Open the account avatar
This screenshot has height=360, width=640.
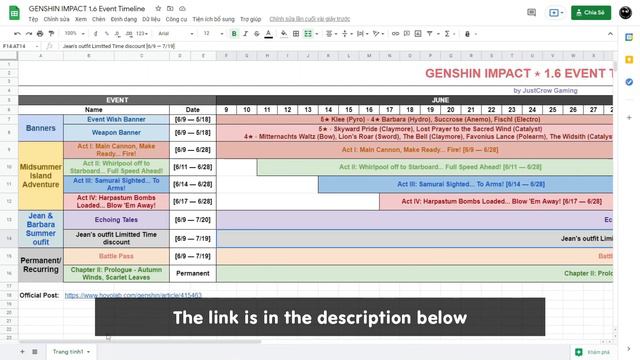[625, 13]
